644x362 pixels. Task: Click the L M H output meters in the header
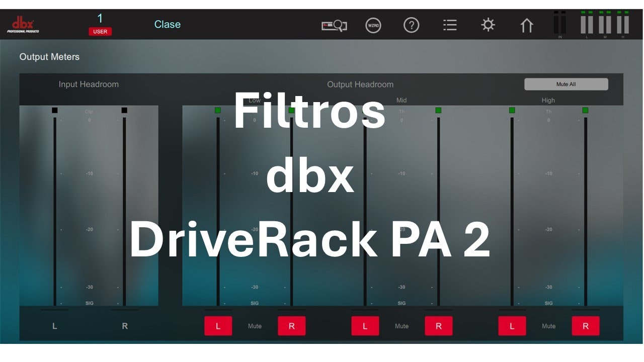(605, 24)
